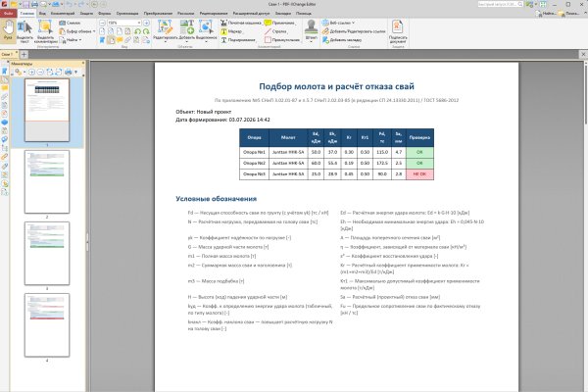Print pages via thumbnails panel printer icon
The image size is (588, 392).
click(x=69, y=72)
